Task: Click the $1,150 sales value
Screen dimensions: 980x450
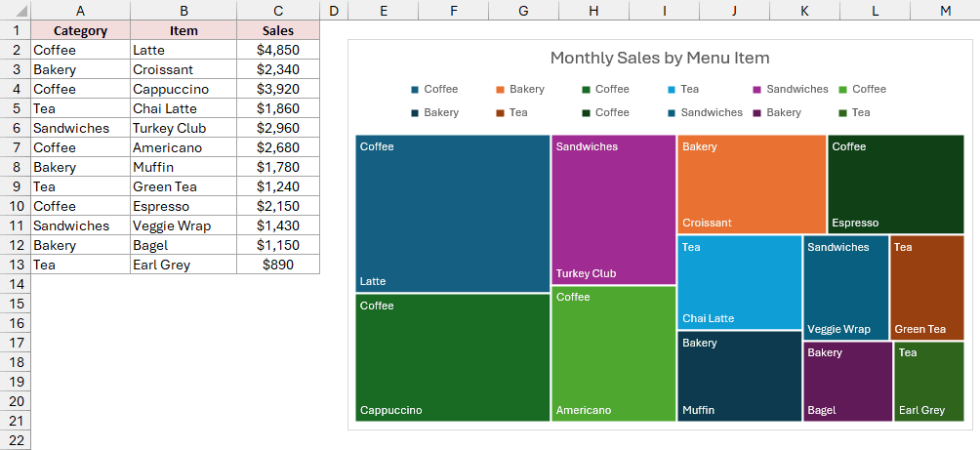Action: [278, 245]
